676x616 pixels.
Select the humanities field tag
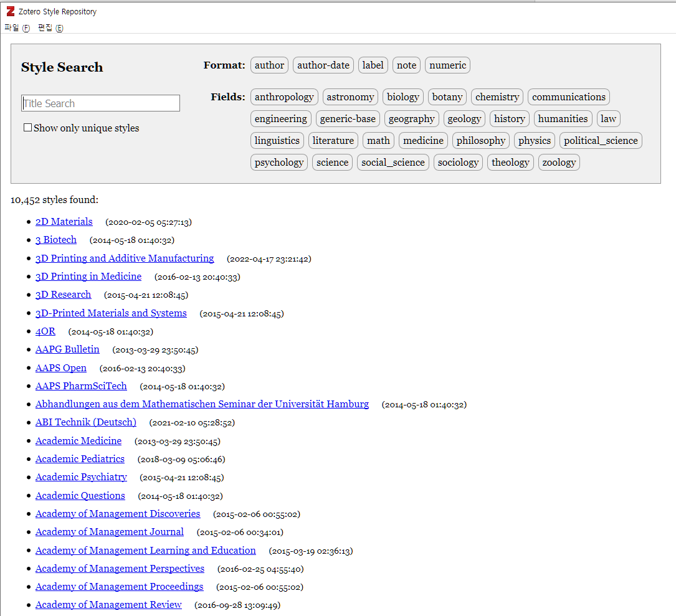(x=563, y=118)
